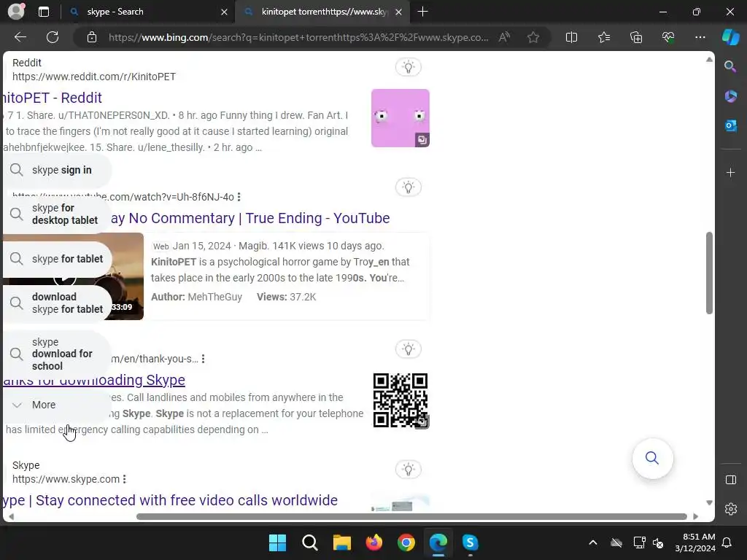Click lightbulb icon beside Reddit result
This screenshot has height=560, width=747.
(x=409, y=66)
